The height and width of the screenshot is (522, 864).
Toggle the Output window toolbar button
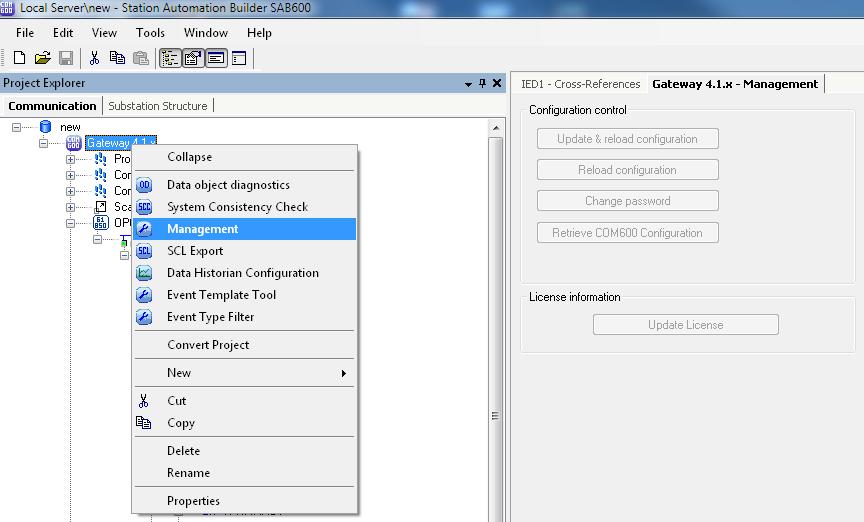click(216, 58)
